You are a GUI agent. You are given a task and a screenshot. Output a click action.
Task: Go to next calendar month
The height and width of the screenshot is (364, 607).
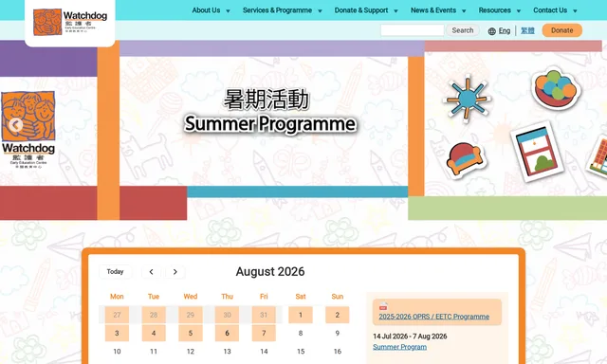pos(175,272)
